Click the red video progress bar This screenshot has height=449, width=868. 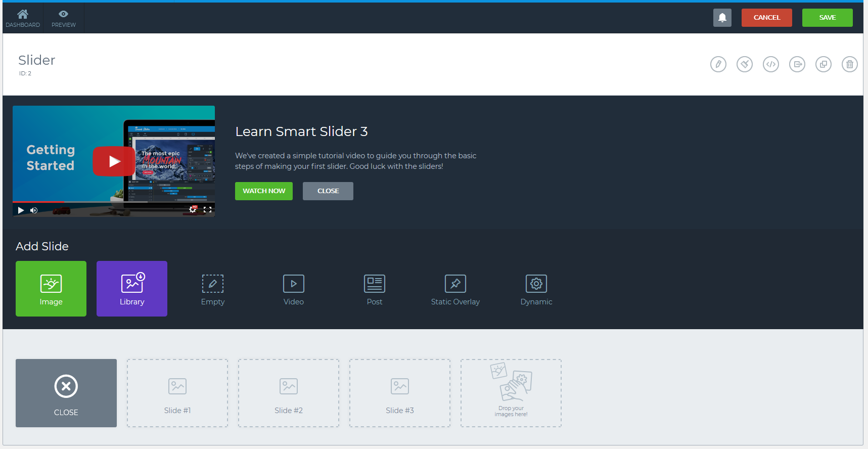[38, 202]
